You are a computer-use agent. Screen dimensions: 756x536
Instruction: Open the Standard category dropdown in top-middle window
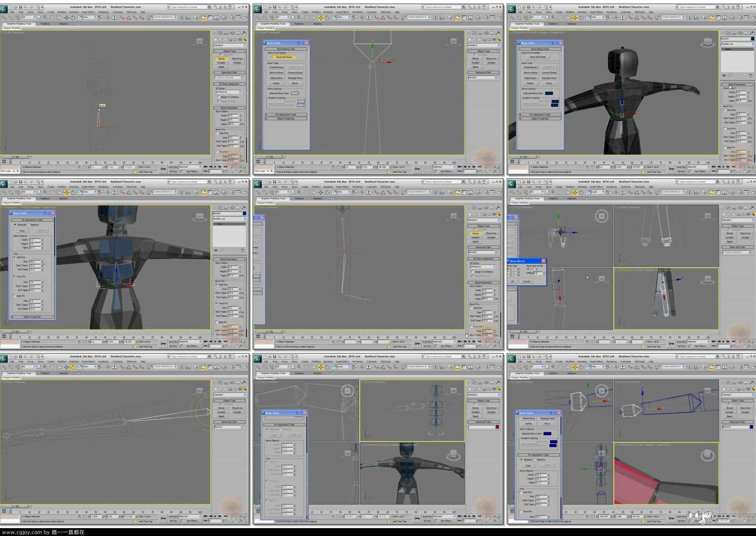pyautogui.click(x=483, y=45)
